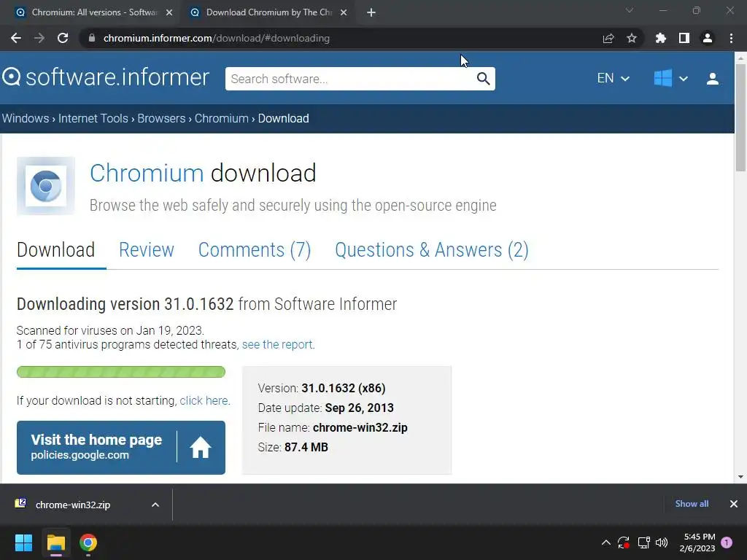The height and width of the screenshot is (560, 747).
Task: Open the clock 5:45 PM calendar
Action: 697,542
